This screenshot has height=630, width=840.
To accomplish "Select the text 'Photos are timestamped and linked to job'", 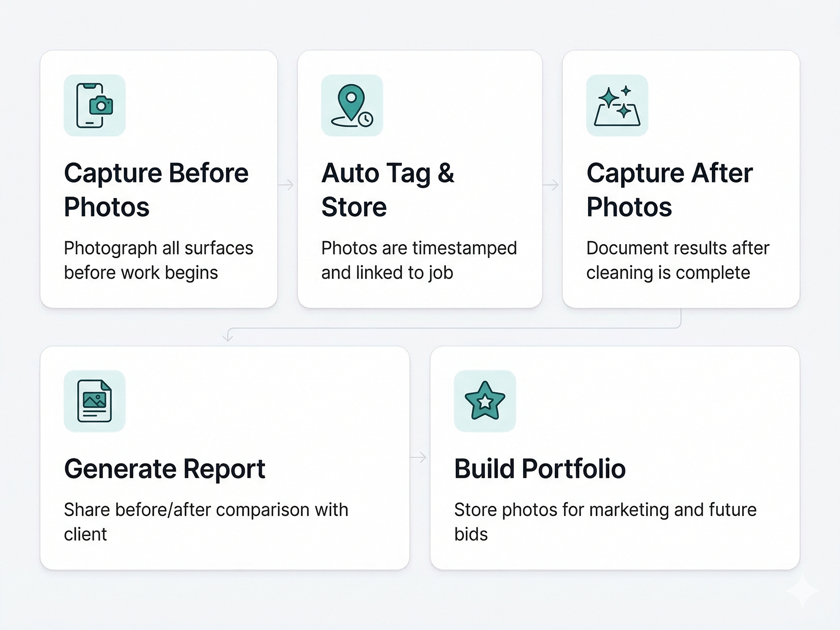I will coord(419,260).
